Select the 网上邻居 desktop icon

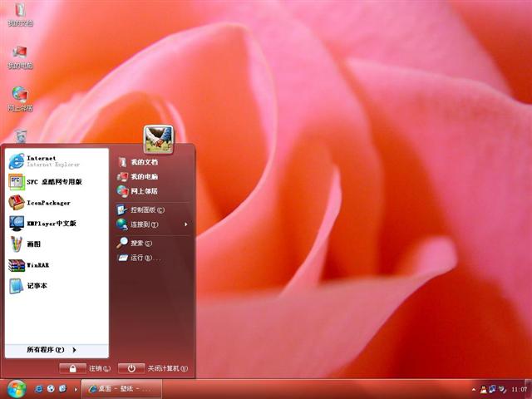(x=20, y=97)
